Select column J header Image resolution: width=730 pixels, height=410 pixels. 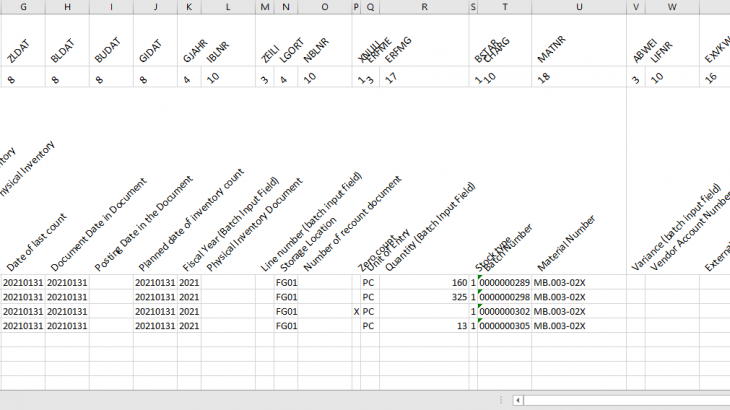point(155,7)
